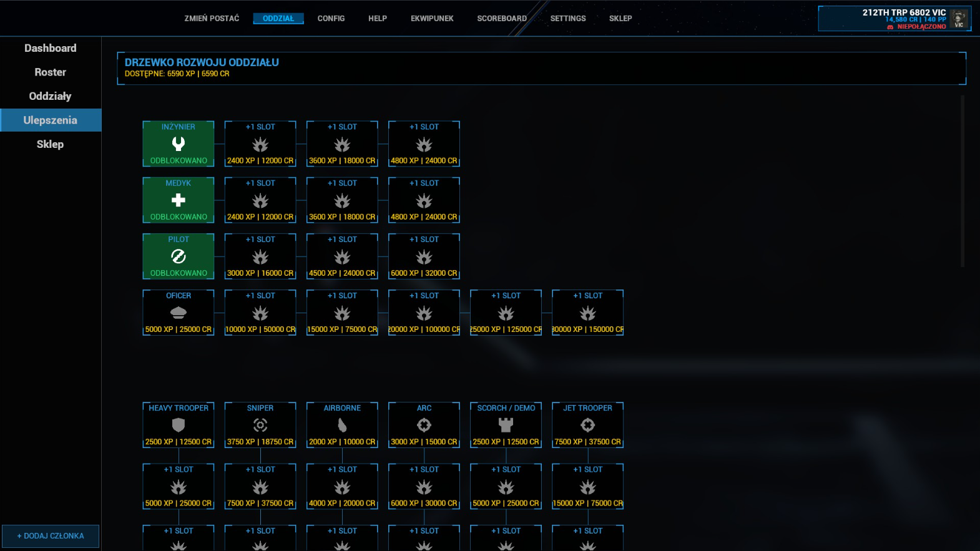Image resolution: width=980 pixels, height=551 pixels.
Task: Buy Inżynier +1 slot for 2400 XP
Action: coord(260,144)
